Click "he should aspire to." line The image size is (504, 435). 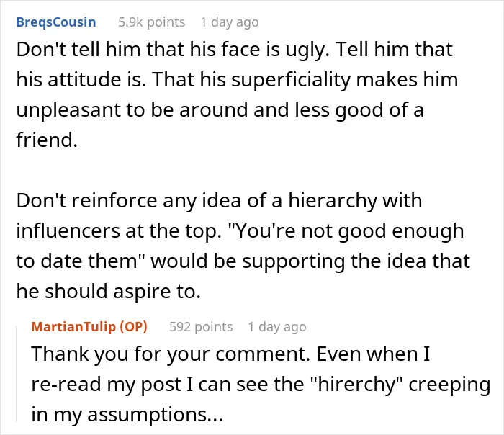[x=108, y=291]
